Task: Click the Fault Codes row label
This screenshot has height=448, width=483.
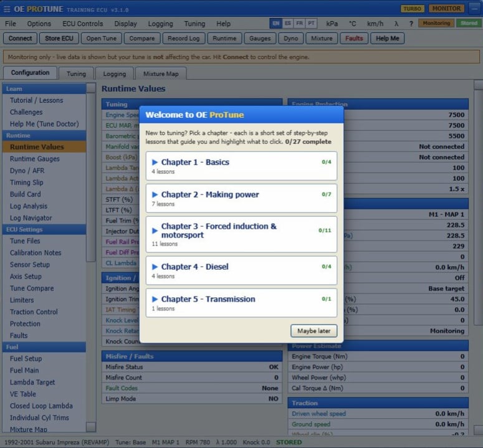Action: pos(122,388)
